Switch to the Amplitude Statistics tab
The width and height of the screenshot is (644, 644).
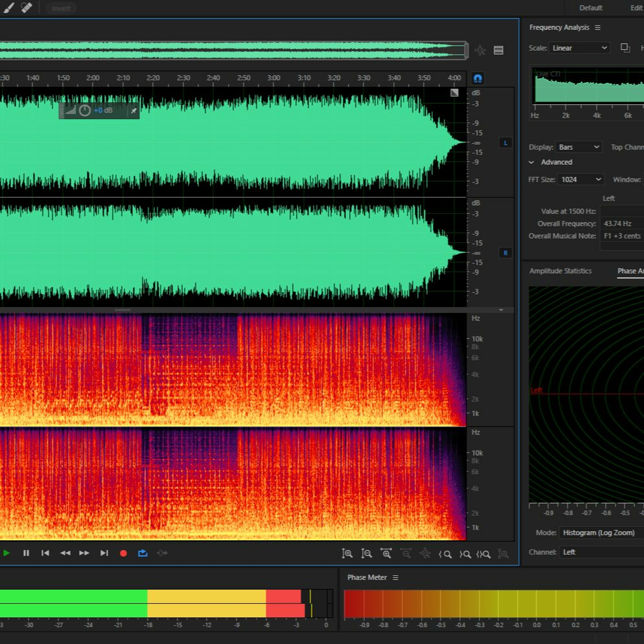[560, 271]
